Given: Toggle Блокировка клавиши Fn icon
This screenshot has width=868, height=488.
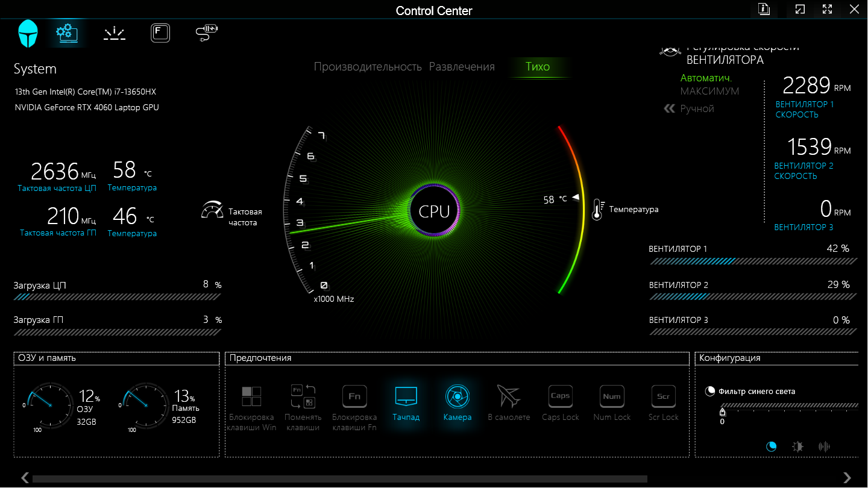Looking at the screenshot, I should coord(354,396).
